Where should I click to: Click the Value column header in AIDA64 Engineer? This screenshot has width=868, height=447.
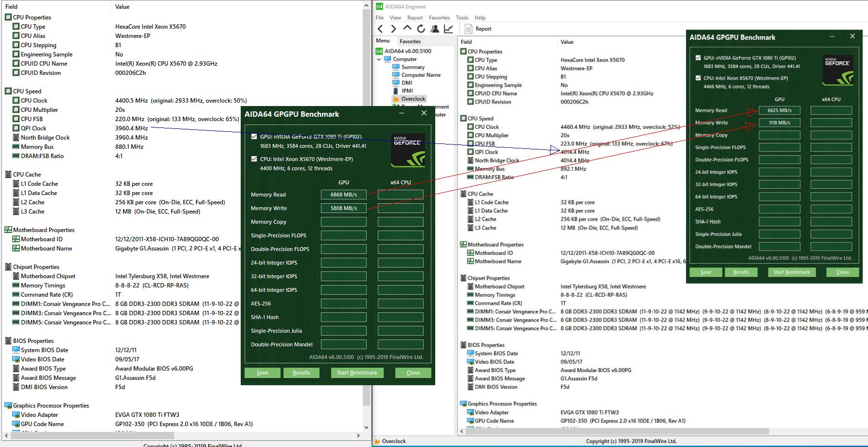567,42
